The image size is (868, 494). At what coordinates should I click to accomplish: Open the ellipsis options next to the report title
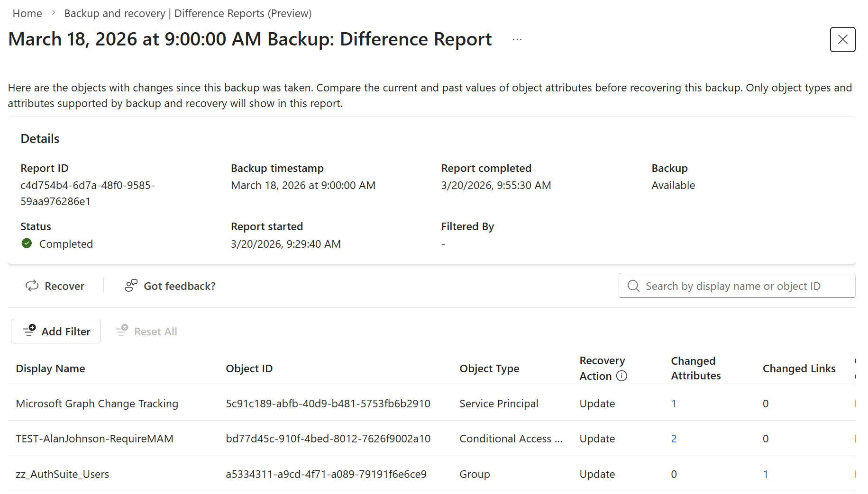517,39
